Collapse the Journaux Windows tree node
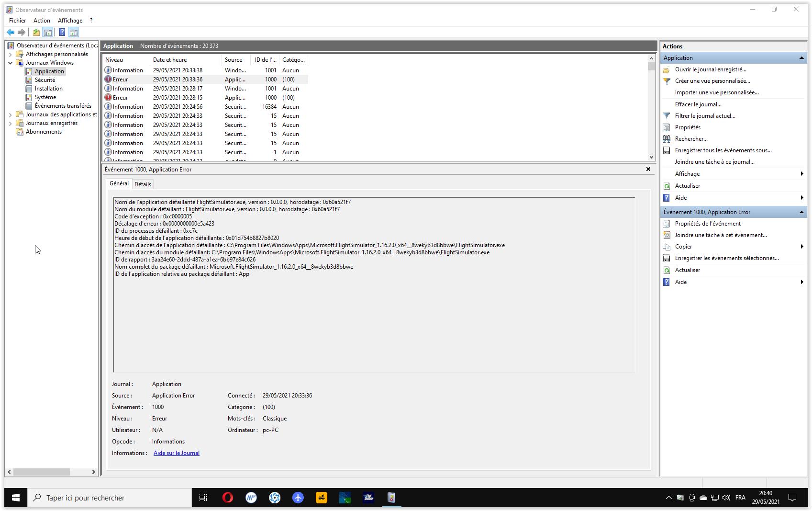The width and height of the screenshot is (812, 511). coord(11,63)
